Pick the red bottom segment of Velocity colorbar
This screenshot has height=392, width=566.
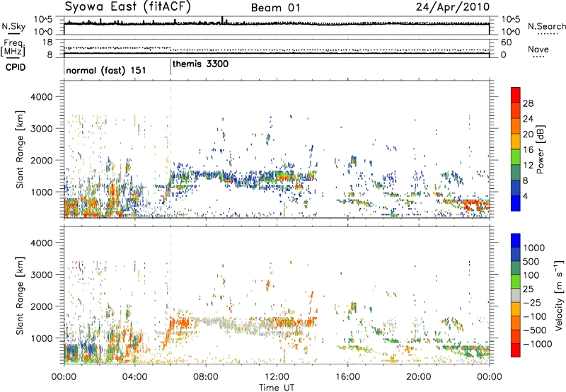coord(516,350)
